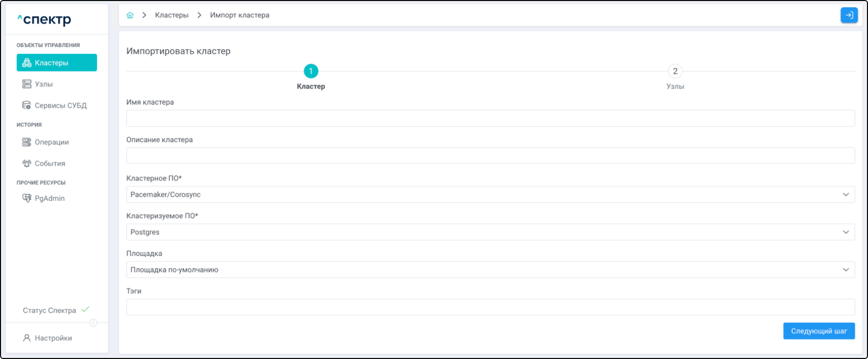This screenshot has height=359, width=868.
Task: Click the Тэги input field
Action: pyautogui.click(x=490, y=307)
